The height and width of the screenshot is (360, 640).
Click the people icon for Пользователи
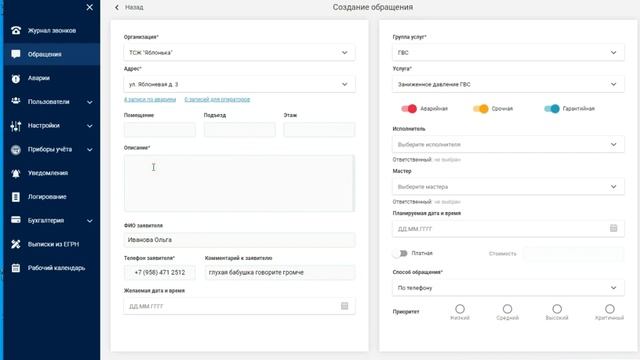click(x=16, y=101)
